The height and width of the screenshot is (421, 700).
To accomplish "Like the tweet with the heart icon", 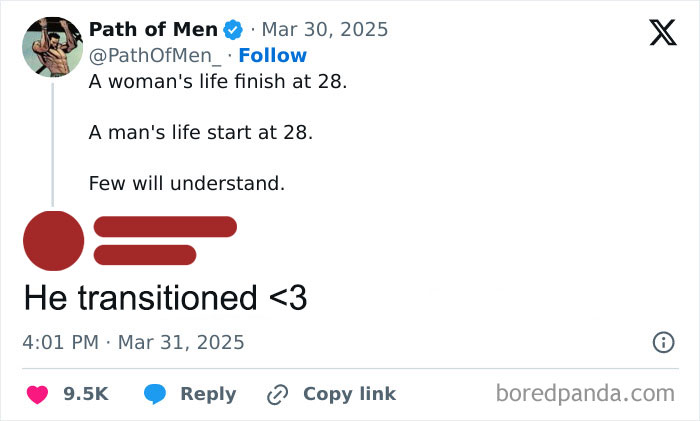I will pos(37,394).
